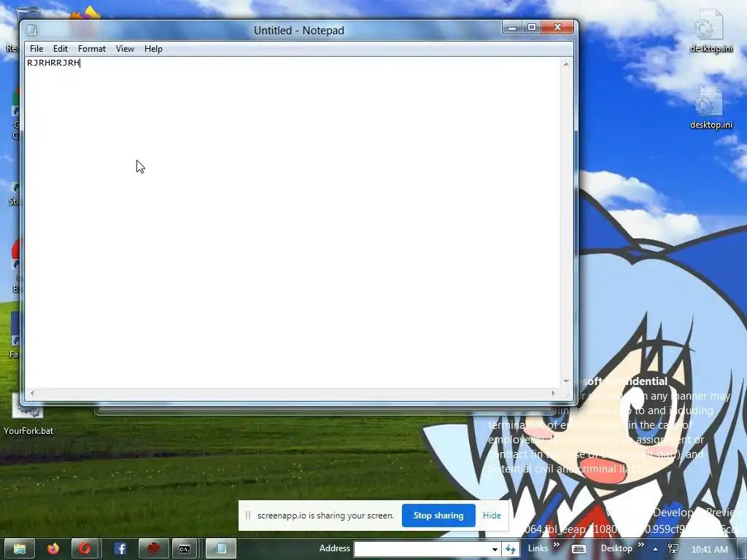Launch Firefox from the taskbar
Image resolution: width=747 pixels, height=560 pixels.
(x=53, y=549)
